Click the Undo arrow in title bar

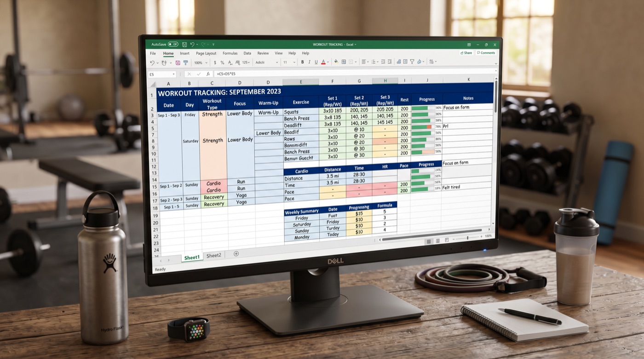tap(192, 44)
